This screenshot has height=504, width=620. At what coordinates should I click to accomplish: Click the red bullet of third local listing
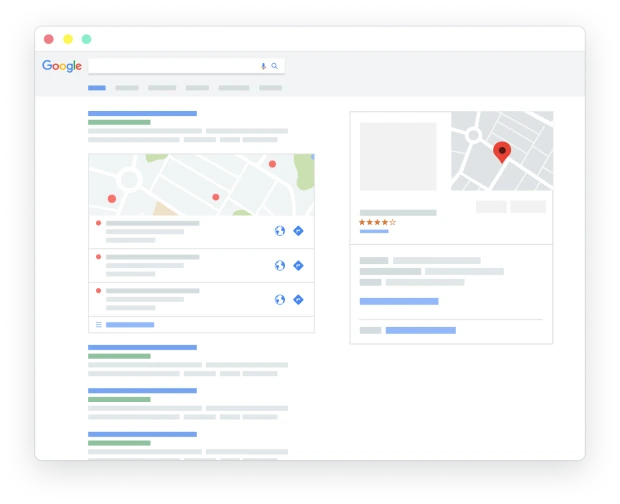[x=98, y=291]
